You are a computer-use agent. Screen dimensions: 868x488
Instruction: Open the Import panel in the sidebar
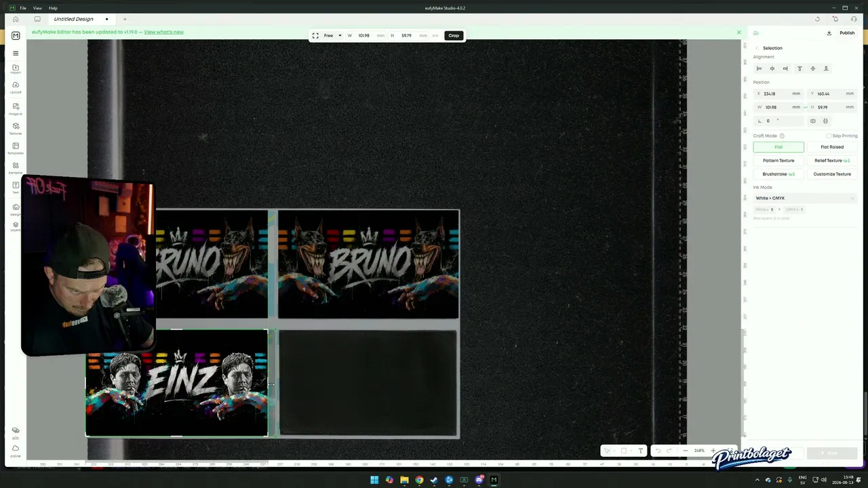point(16,69)
